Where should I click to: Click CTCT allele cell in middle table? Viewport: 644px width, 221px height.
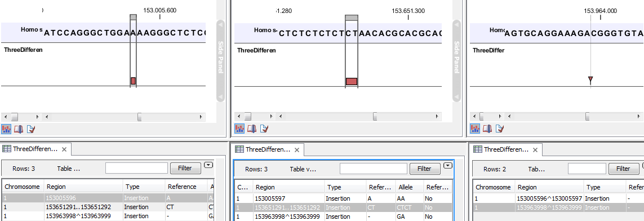tap(410, 207)
